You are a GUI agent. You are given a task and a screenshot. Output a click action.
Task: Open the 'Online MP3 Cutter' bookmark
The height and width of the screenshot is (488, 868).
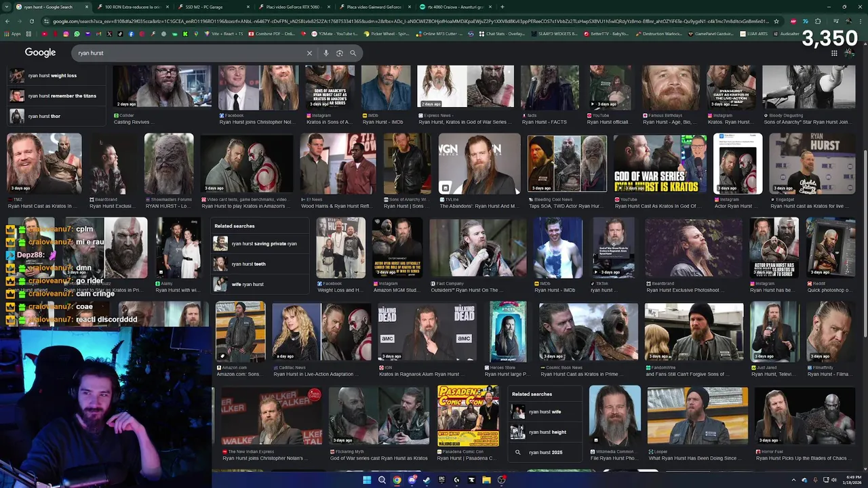[x=437, y=33]
